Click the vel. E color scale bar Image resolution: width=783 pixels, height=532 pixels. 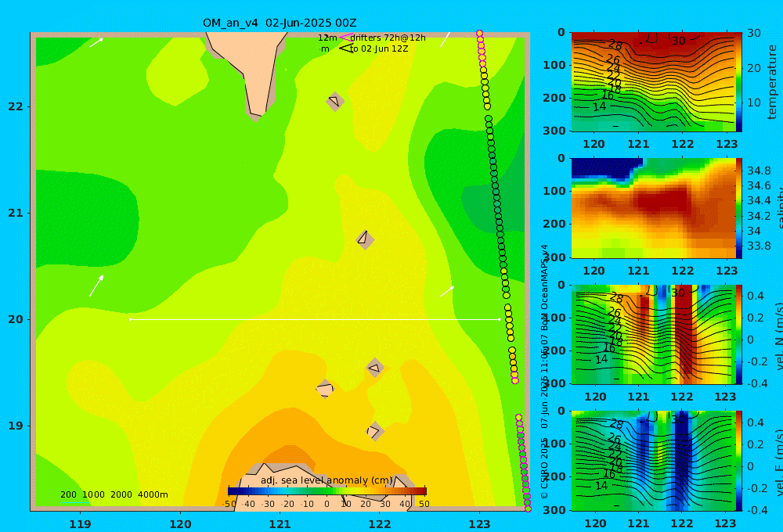click(739, 461)
